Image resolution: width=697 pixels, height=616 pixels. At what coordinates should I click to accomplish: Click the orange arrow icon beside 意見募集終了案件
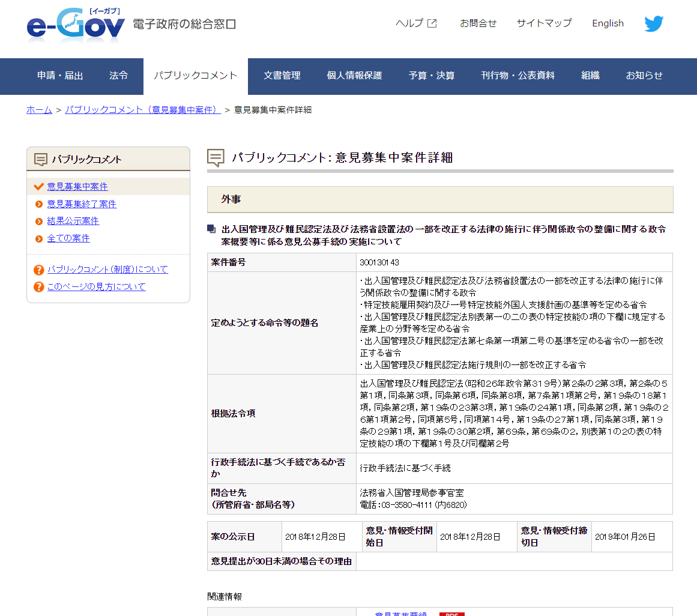39,204
